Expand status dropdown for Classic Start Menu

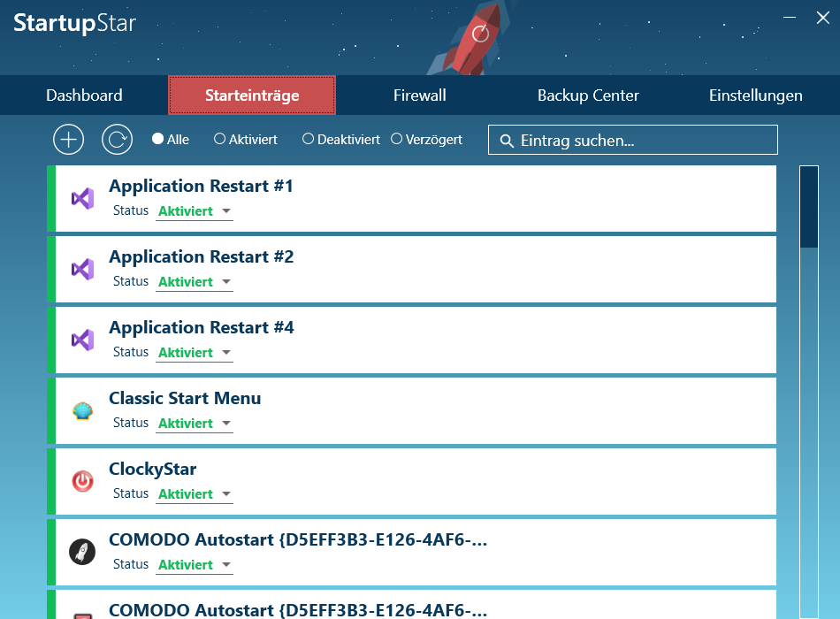[x=195, y=424]
